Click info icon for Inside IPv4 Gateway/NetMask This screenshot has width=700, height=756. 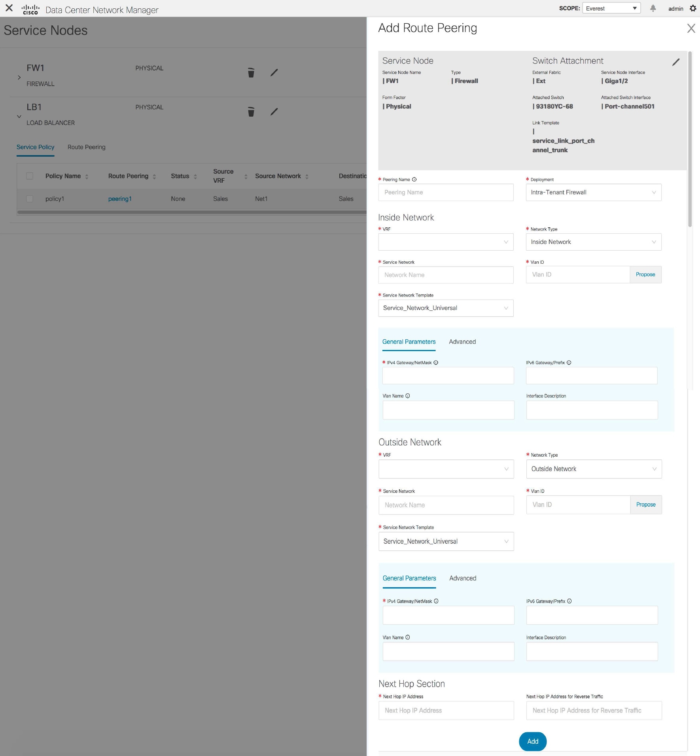point(436,363)
